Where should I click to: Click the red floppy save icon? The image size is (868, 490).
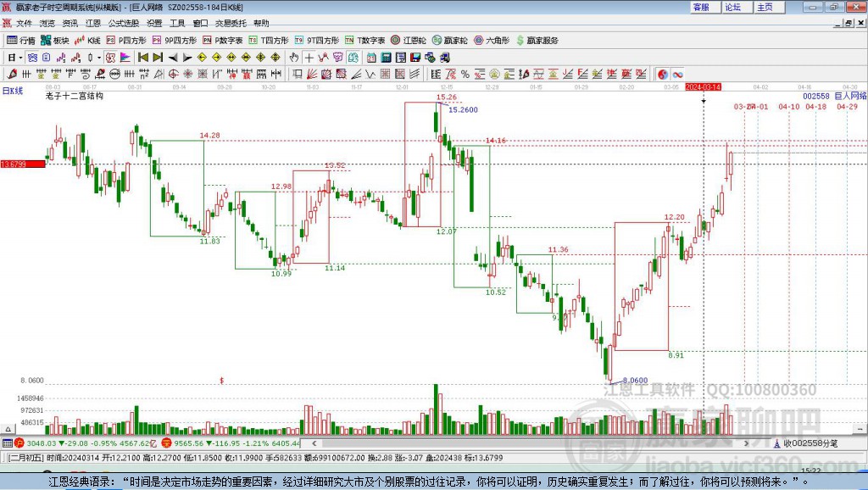click(x=415, y=58)
